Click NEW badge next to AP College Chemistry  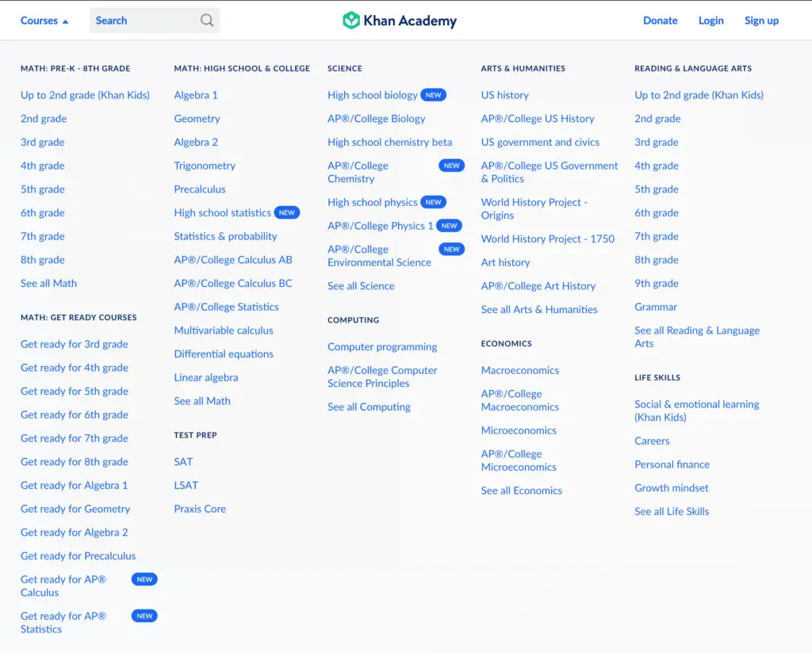pyautogui.click(x=451, y=166)
